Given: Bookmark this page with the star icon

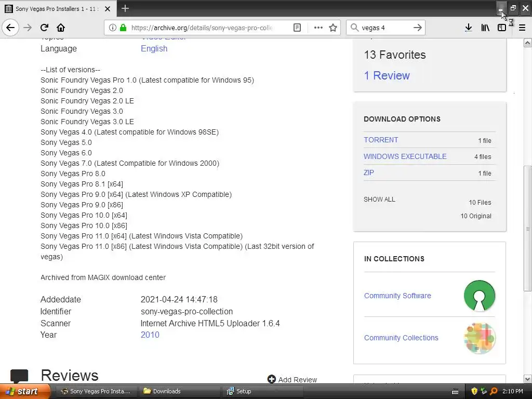Looking at the screenshot, I should (333, 28).
